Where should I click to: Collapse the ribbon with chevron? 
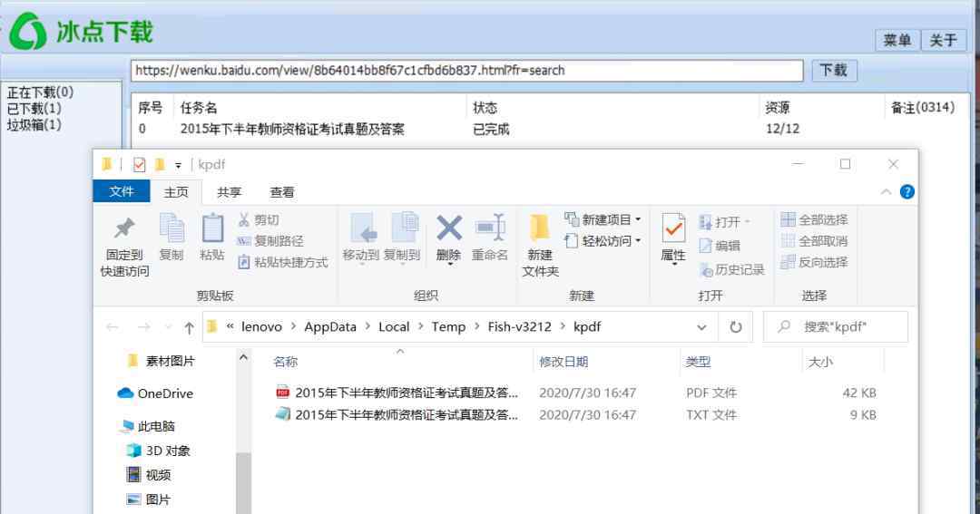point(886,192)
